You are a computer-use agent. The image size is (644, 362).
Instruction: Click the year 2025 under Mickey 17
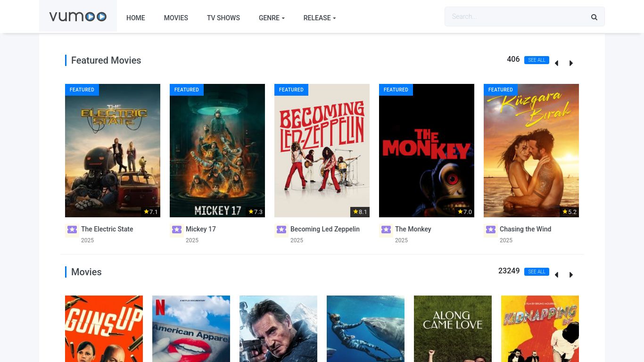(192, 240)
